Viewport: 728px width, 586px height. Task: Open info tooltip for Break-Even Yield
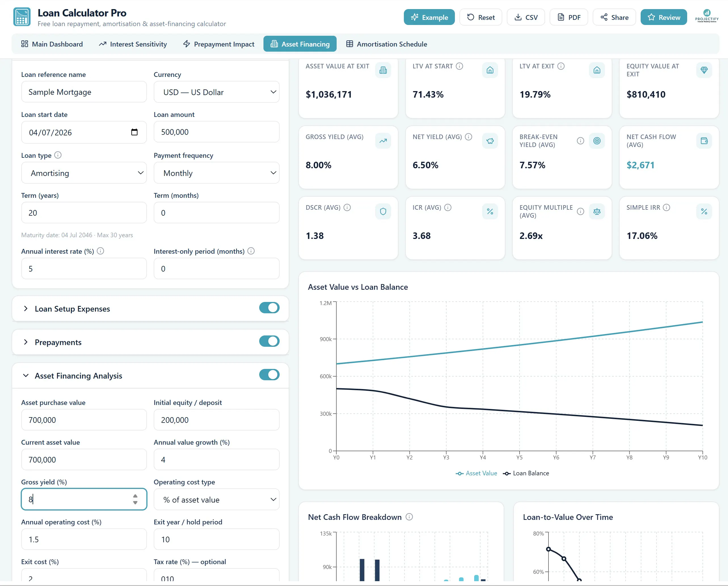(581, 140)
